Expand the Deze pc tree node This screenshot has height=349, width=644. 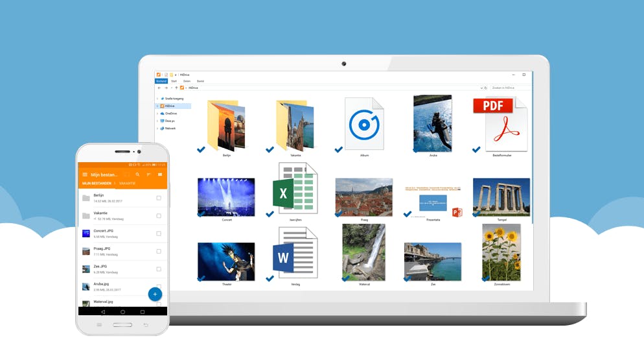point(157,121)
